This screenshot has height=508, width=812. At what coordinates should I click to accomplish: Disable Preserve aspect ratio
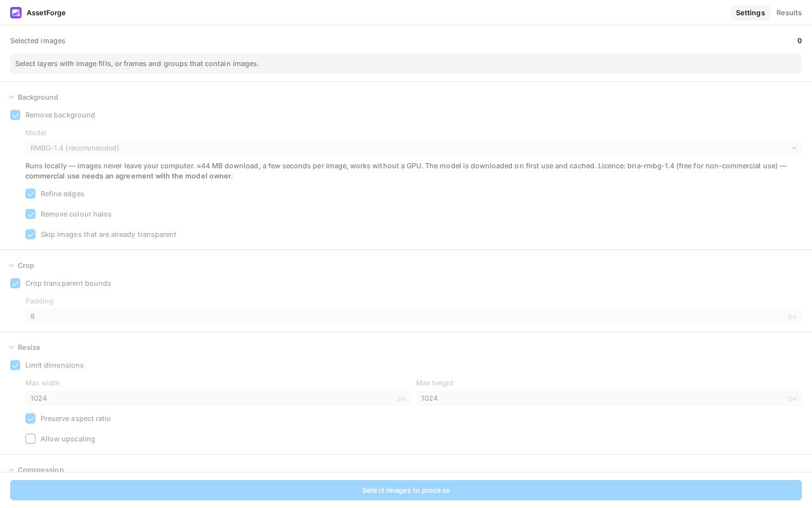[30, 418]
